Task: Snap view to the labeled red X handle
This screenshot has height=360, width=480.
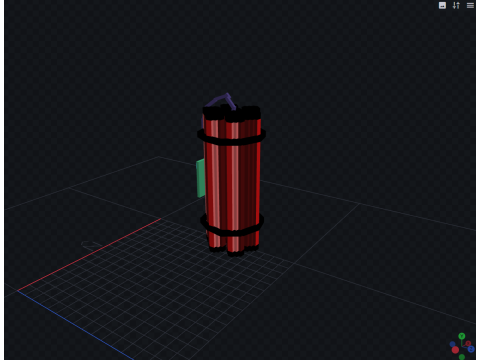Action: point(468,343)
